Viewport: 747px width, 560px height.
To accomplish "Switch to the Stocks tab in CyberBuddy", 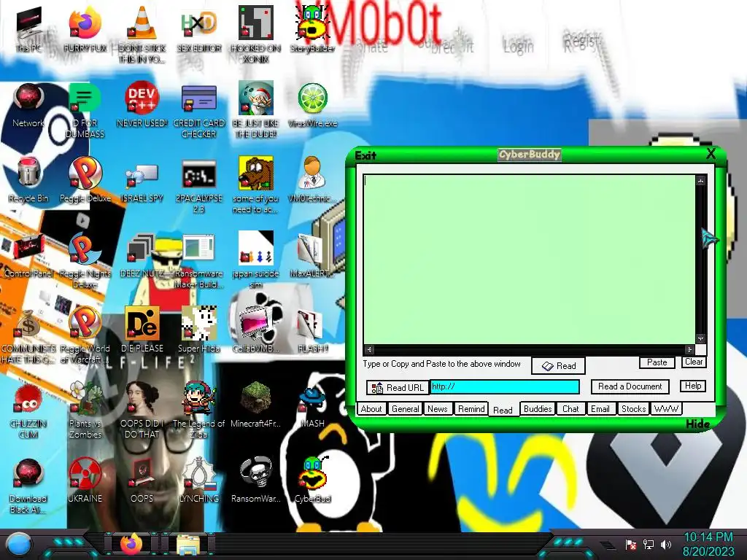I will click(633, 409).
